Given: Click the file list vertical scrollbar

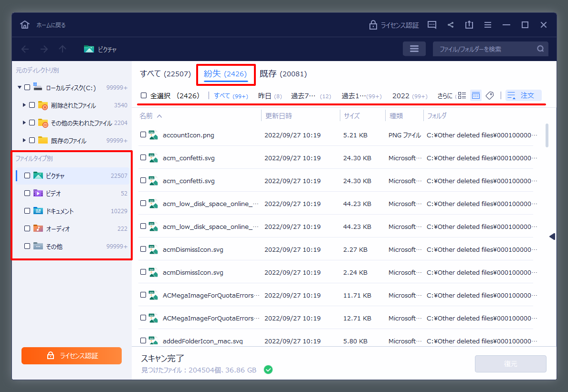Looking at the screenshot, I should (x=547, y=135).
